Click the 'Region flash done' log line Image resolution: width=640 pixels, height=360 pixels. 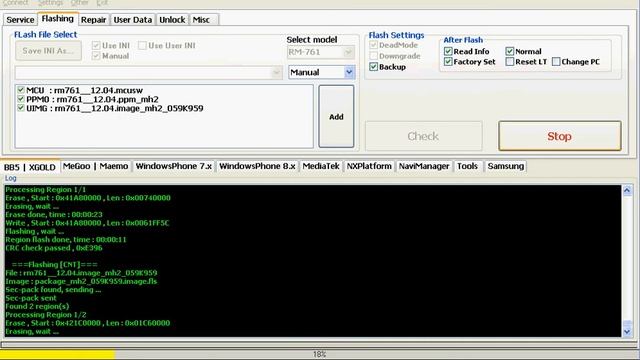tap(66, 240)
